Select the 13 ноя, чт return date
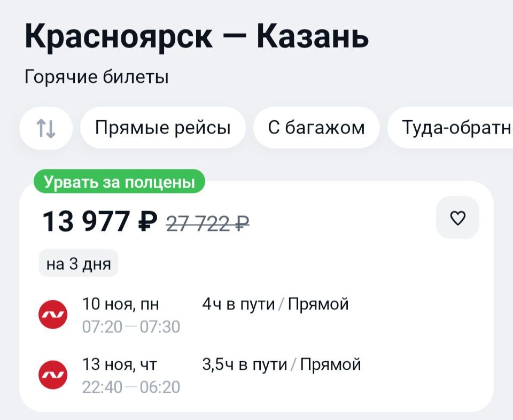The image size is (513, 420). (120, 364)
